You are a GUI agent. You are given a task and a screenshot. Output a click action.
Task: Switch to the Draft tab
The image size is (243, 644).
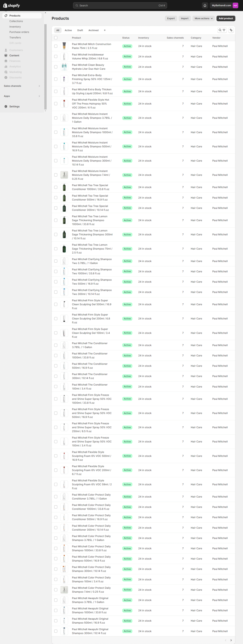pos(80,30)
